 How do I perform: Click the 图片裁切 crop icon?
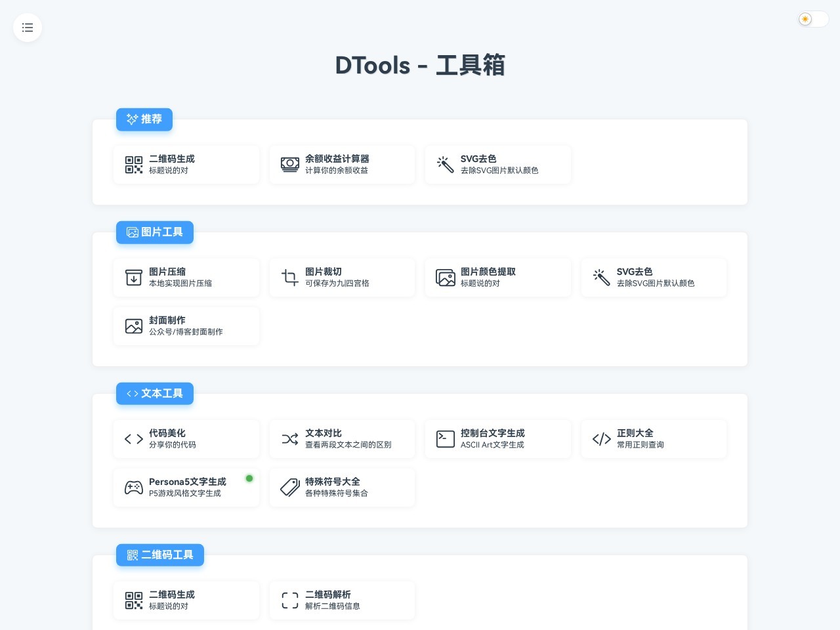point(290,278)
